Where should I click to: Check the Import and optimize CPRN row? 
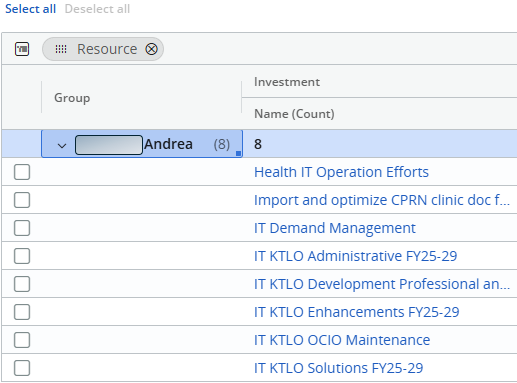coord(22,200)
